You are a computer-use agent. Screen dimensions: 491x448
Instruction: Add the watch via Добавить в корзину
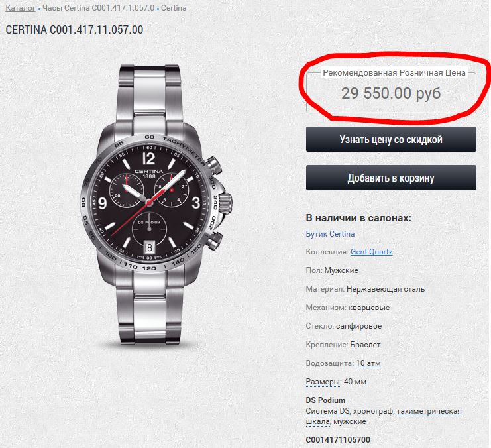(x=391, y=178)
